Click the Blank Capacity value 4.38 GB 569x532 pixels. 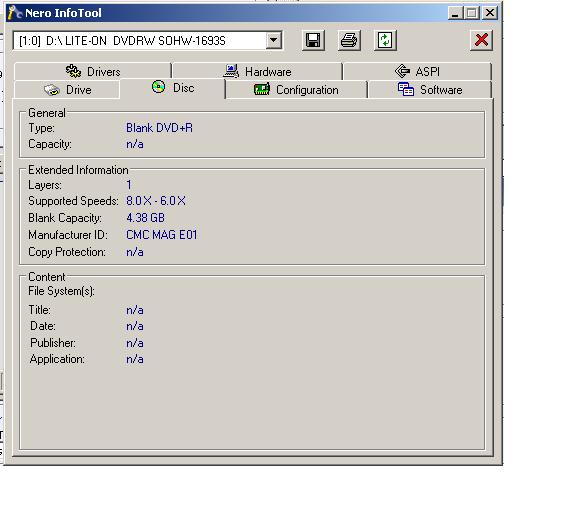(x=145, y=218)
